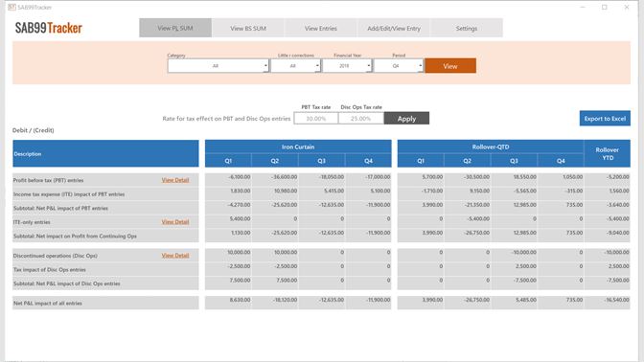This screenshot has width=644, height=362.
Task: Click Subtotal: Net P&L impact of Disc Ops entries
Action: tap(66, 283)
